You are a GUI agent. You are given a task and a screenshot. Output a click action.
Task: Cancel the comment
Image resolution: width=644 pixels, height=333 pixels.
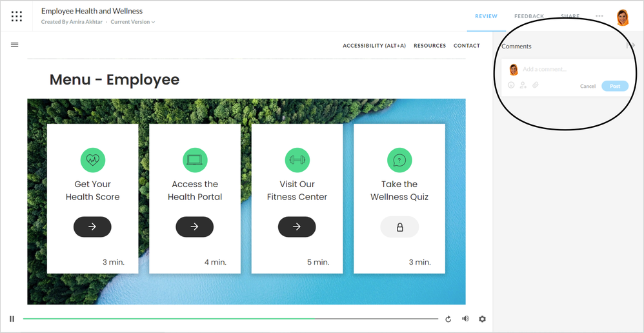tap(588, 86)
